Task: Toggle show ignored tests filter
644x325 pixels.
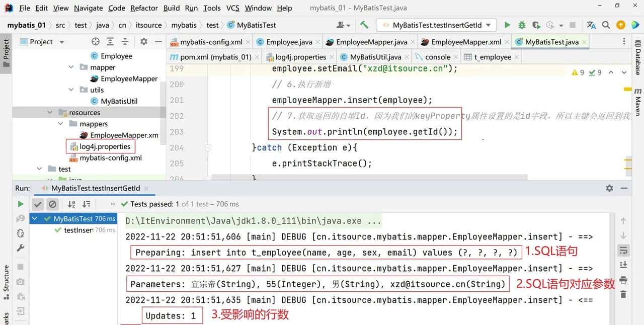Action: click(x=52, y=204)
